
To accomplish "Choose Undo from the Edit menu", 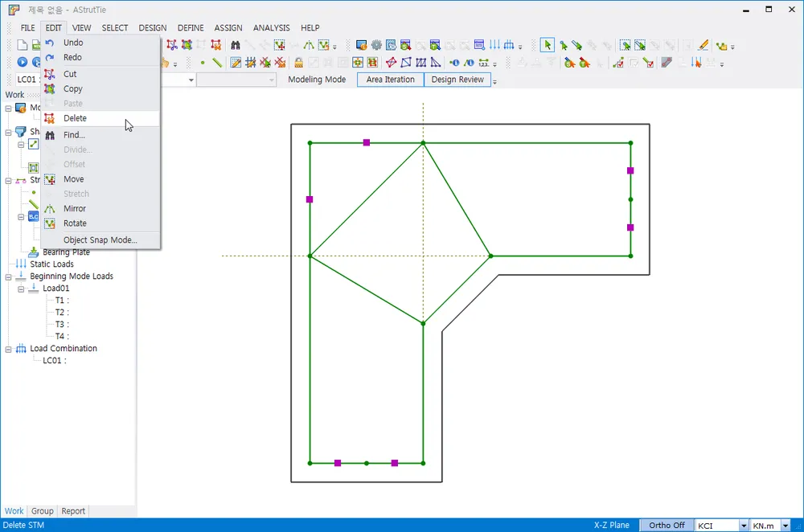I will pyautogui.click(x=100, y=43).
